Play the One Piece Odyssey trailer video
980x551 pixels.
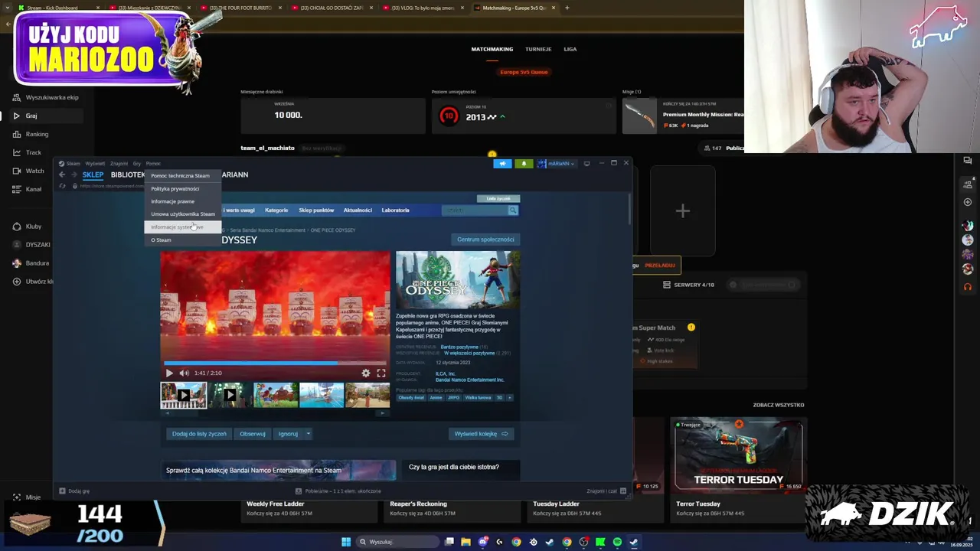point(169,373)
